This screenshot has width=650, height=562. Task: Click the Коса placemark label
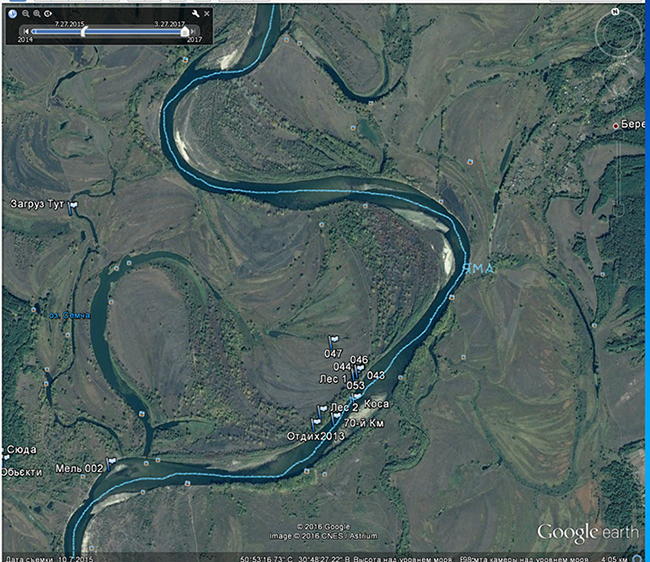tap(376, 404)
